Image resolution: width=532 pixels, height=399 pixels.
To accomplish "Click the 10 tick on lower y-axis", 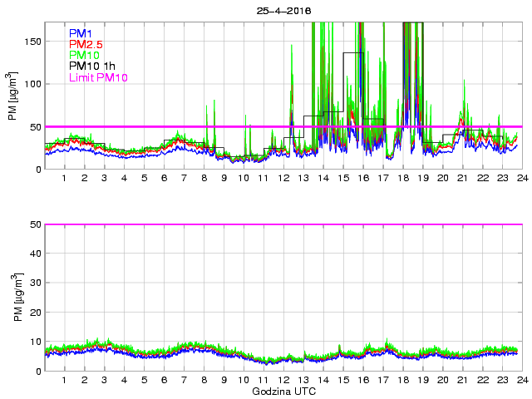I will [36, 342].
